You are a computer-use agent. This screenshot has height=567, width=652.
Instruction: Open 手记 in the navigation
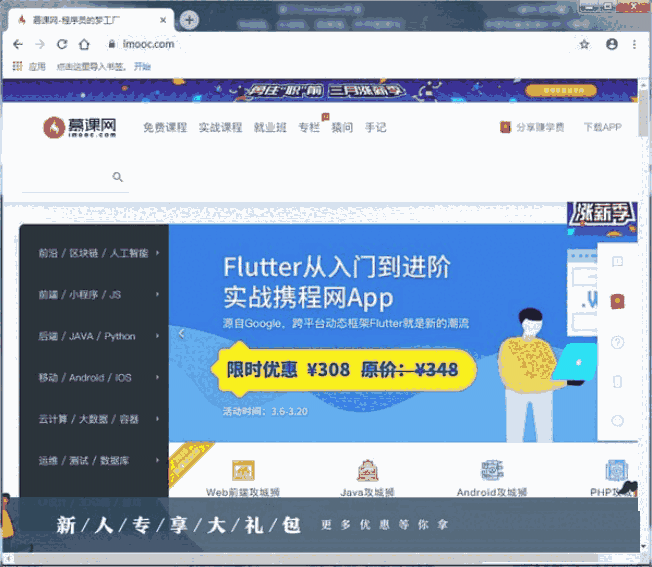[x=375, y=127]
